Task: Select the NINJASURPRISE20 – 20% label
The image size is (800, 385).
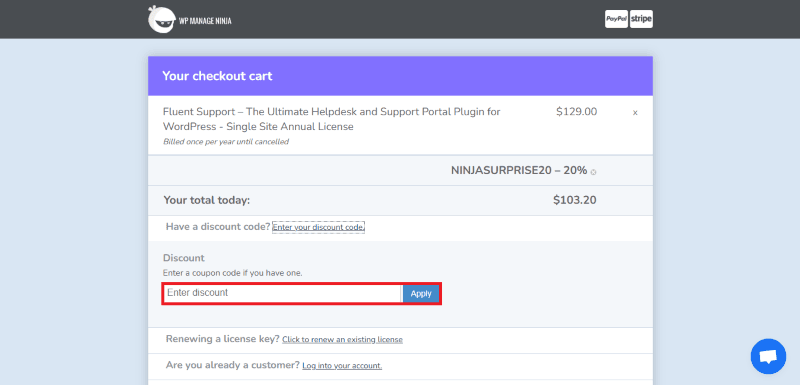Action: coord(519,170)
